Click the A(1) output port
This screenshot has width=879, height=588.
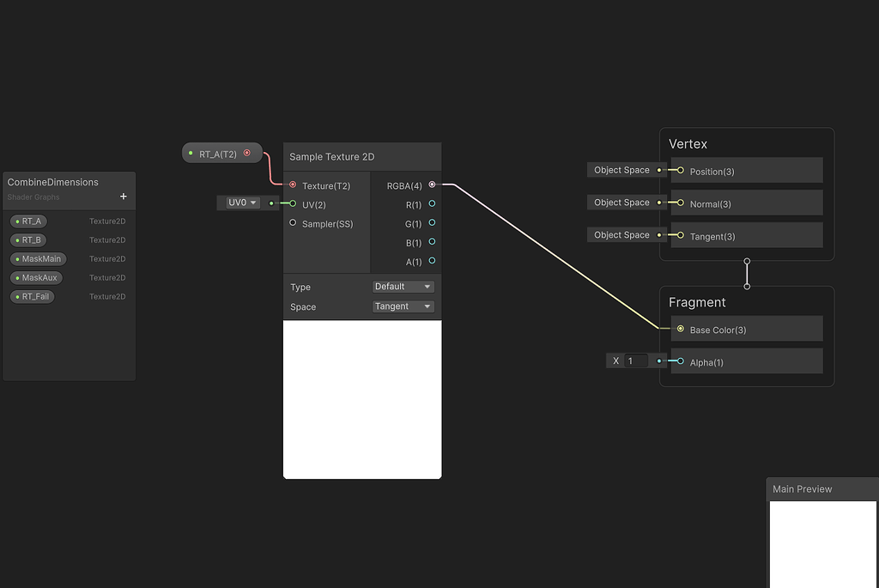432,261
